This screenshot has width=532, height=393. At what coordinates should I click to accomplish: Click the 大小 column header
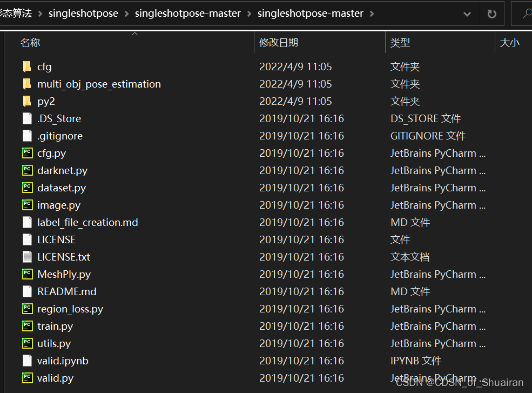point(510,42)
